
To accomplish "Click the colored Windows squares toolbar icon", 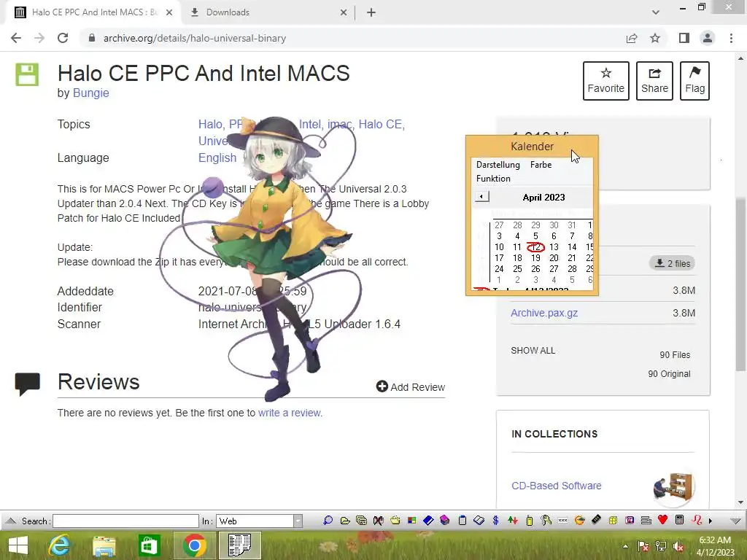I will pyautogui.click(x=411, y=521).
